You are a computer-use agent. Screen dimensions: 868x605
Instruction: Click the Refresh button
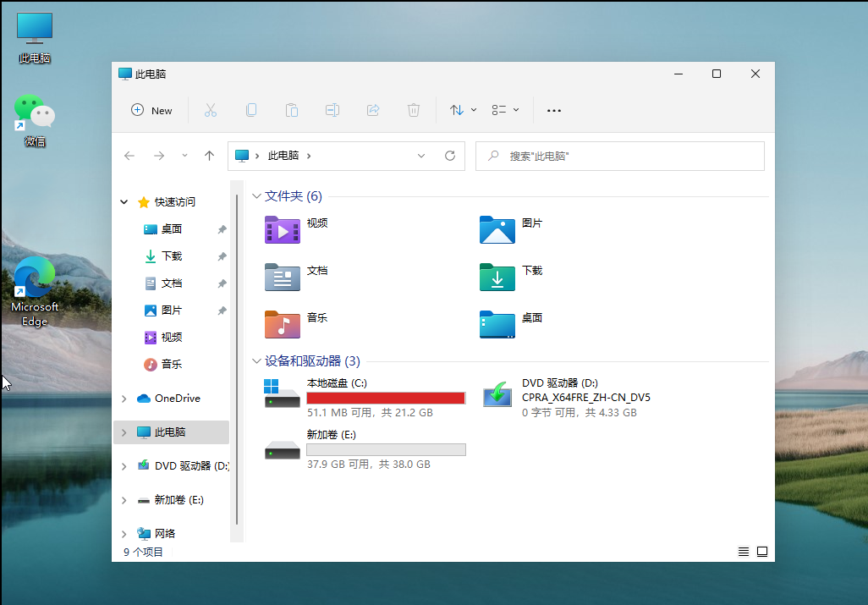449,156
